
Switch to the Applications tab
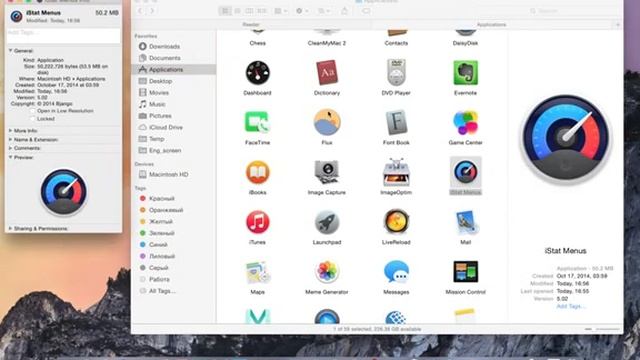(x=491, y=24)
